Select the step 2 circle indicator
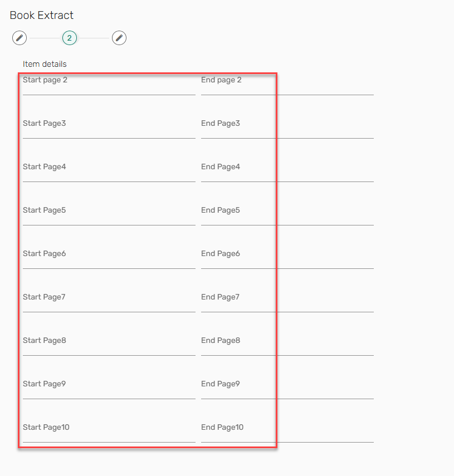The height and width of the screenshot is (476, 454). (69, 38)
